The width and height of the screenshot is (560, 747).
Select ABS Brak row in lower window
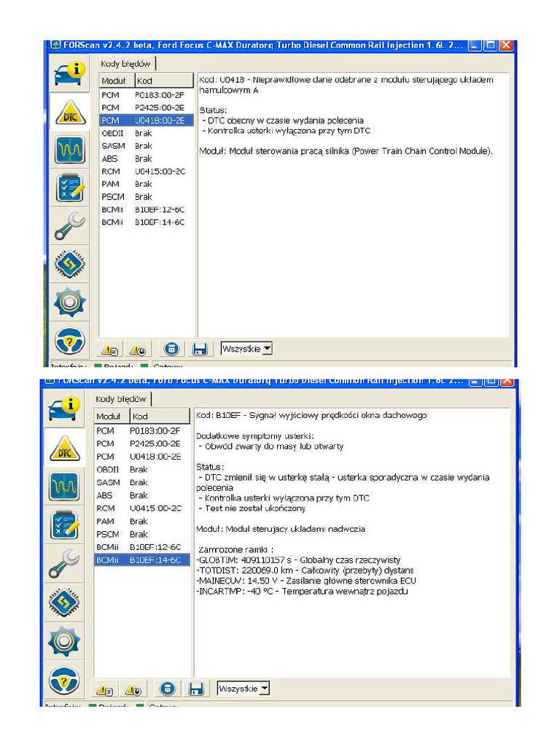[x=142, y=495]
